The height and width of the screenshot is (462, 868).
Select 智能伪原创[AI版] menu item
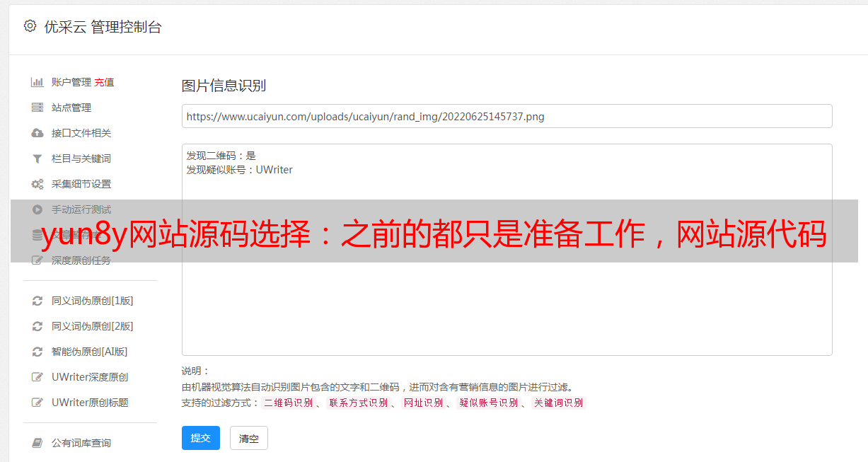pyautogui.click(x=90, y=352)
